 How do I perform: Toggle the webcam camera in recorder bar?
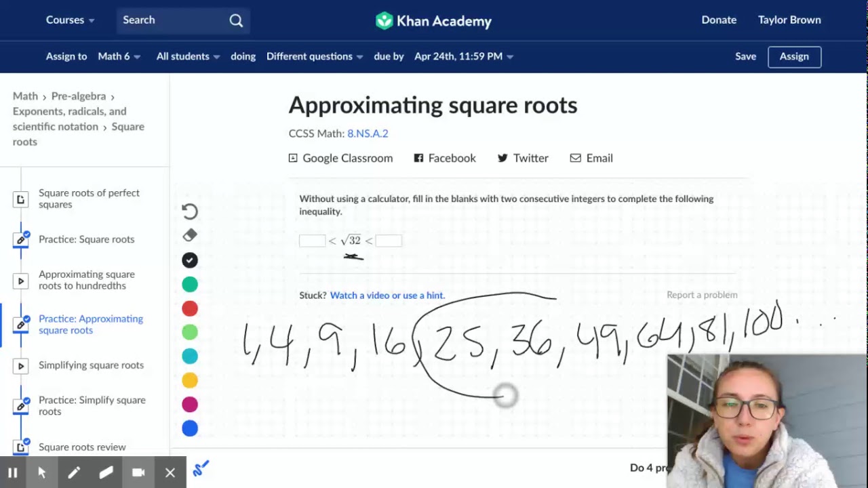click(x=138, y=473)
